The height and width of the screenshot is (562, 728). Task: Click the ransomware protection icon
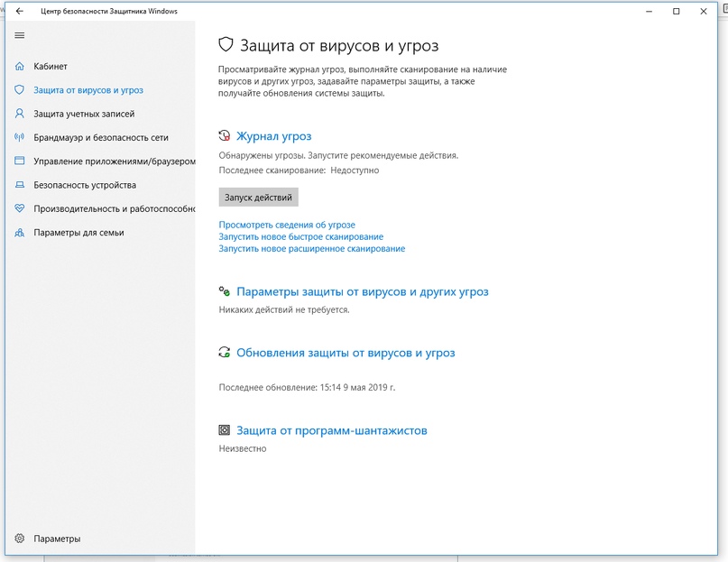225,430
